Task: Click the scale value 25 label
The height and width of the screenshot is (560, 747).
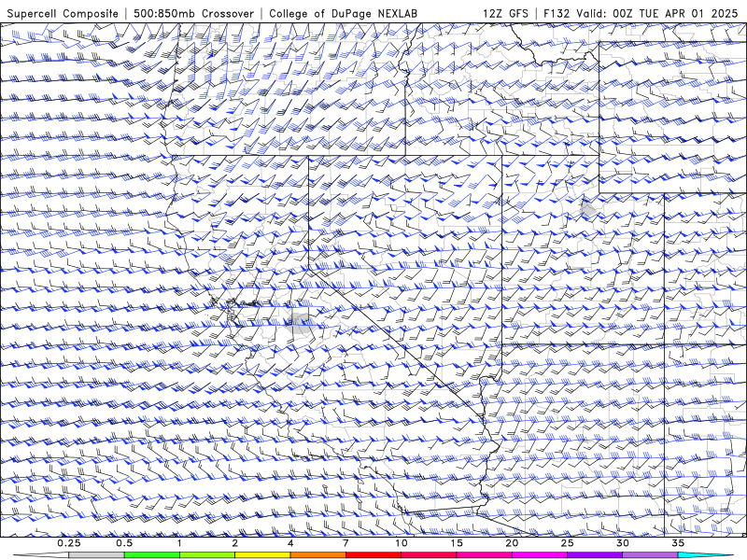Action: (568, 543)
